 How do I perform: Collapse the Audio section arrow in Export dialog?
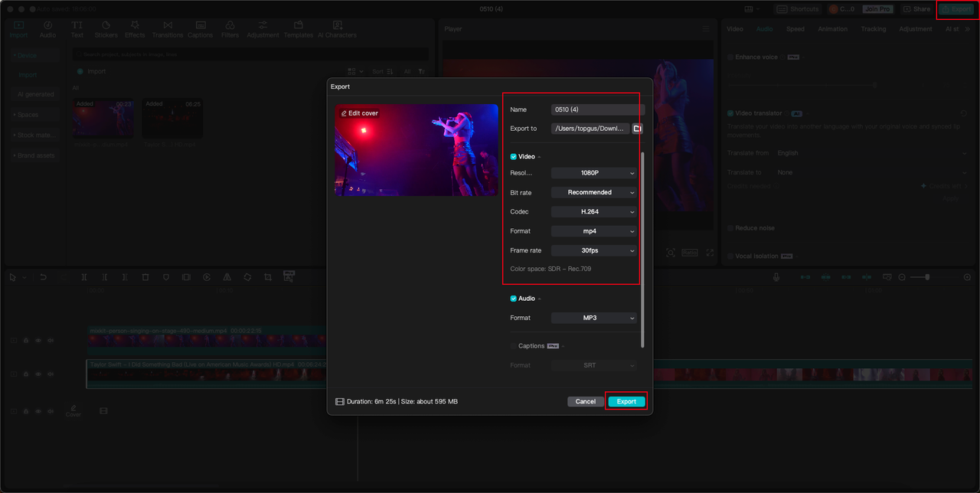coord(540,299)
